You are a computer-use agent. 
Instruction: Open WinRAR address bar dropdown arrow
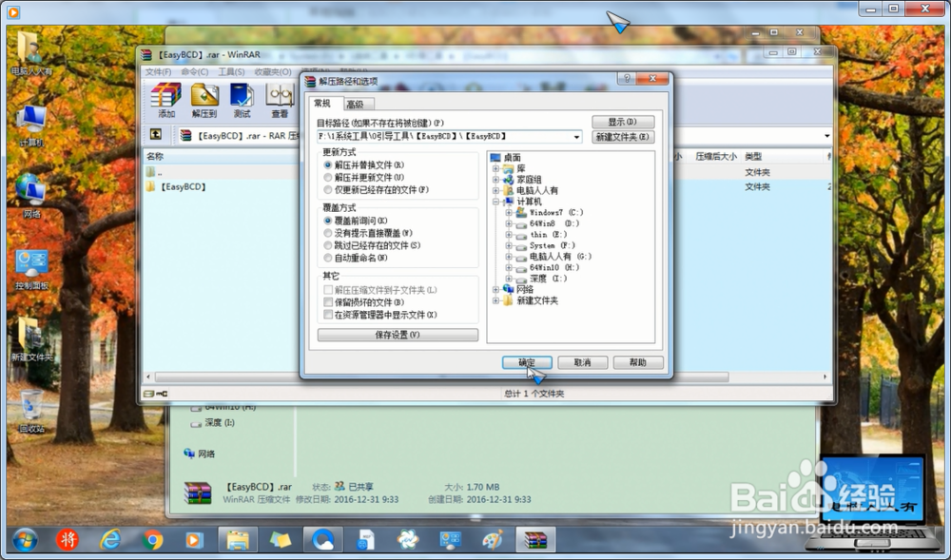826,136
